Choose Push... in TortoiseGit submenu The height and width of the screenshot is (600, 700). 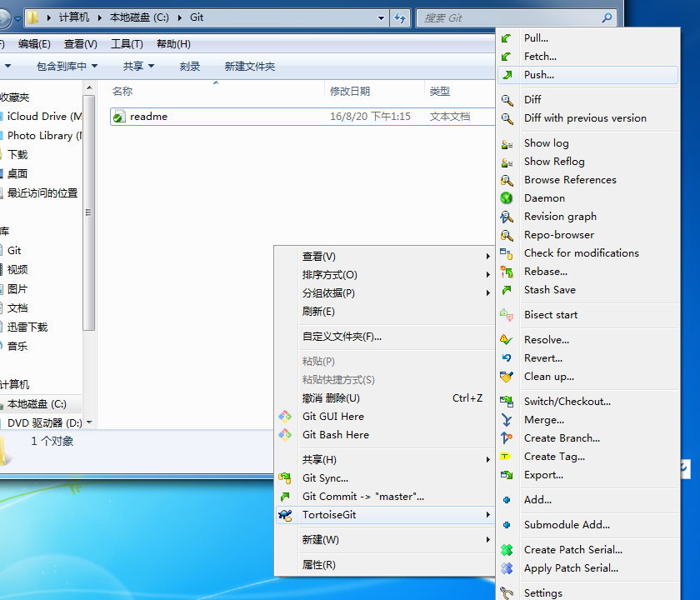pyautogui.click(x=588, y=75)
